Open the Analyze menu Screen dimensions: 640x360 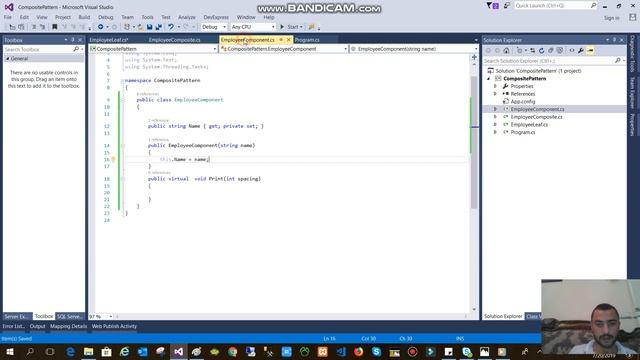click(x=187, y=17)
